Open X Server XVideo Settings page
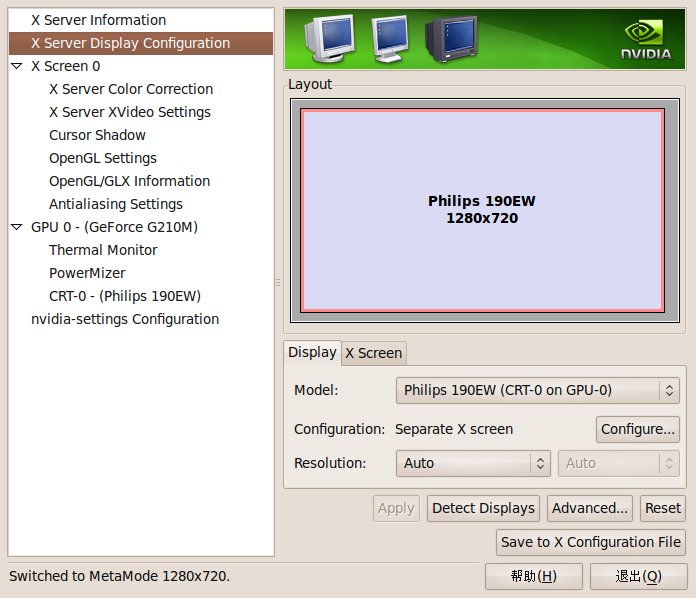This screenshot has height=598, width=696. [x=130, y=112]
